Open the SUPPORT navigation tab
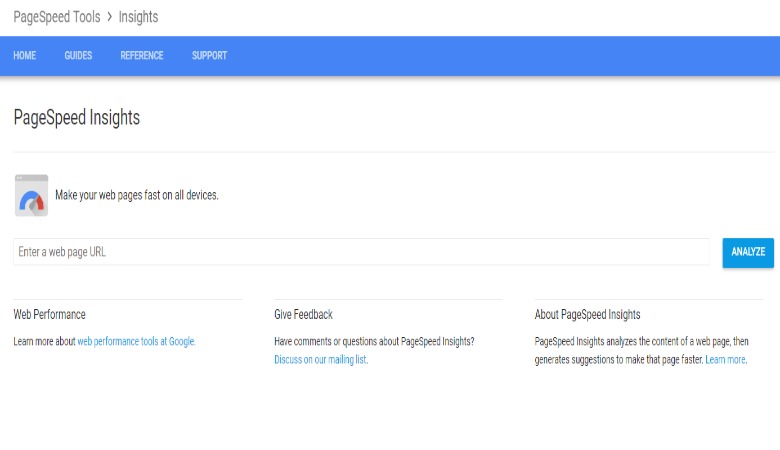780x450 pixels. (x=209, y=56)
